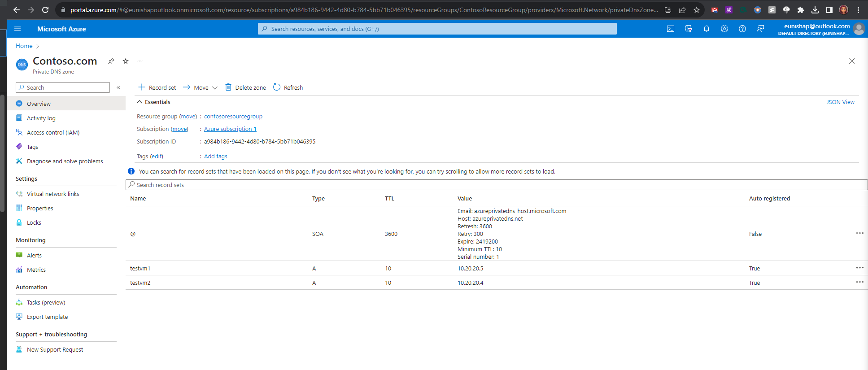The width and height of the screenshot is (868, 370).
Task: Add a new Record set
Action: tap(157, 87)
